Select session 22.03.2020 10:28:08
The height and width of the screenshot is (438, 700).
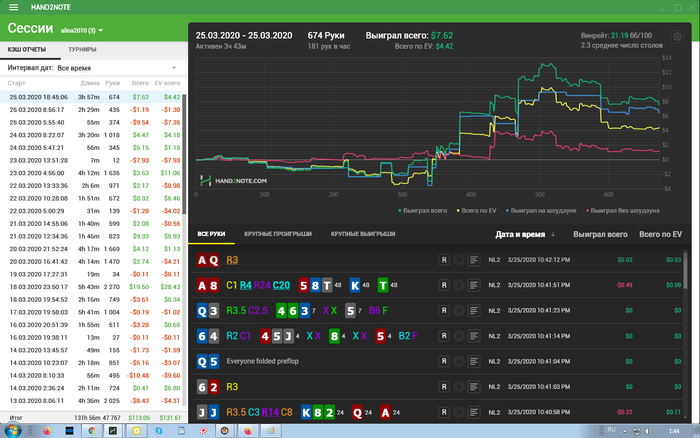93,198
